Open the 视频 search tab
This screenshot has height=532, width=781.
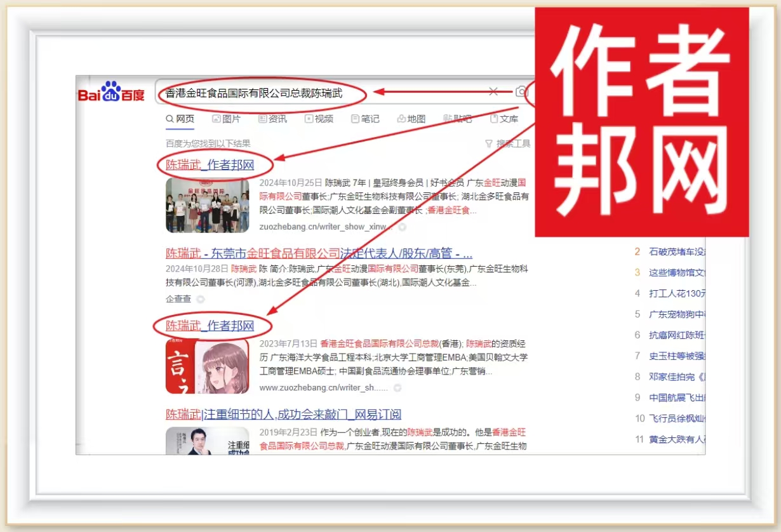pos(319,119)
